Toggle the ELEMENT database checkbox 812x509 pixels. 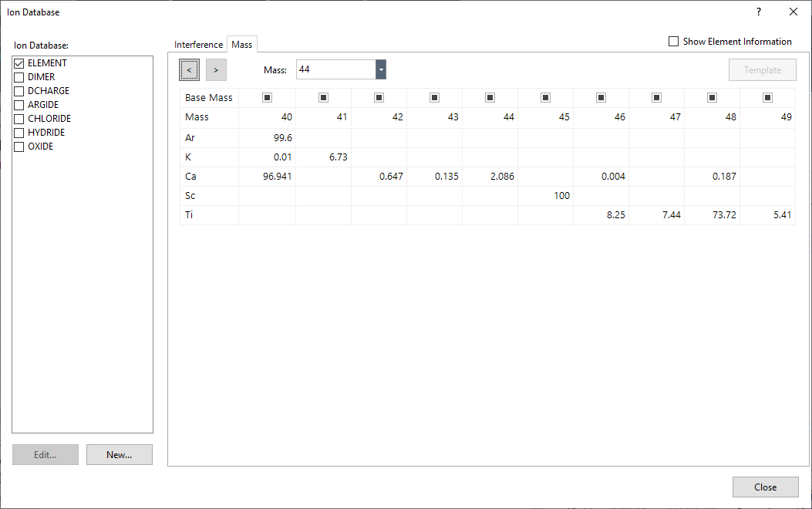click(x=19, y=63)
